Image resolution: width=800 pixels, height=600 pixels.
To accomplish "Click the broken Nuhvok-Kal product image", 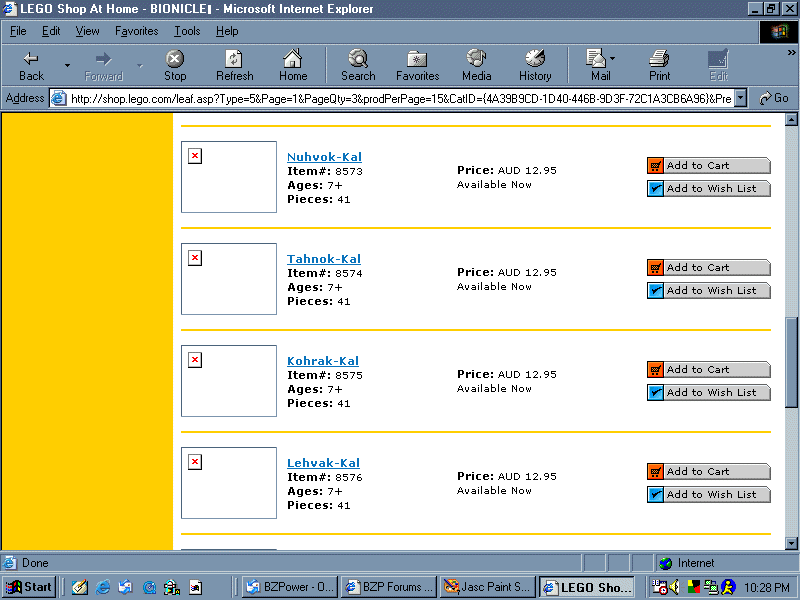I will click(x=229, y=177).
